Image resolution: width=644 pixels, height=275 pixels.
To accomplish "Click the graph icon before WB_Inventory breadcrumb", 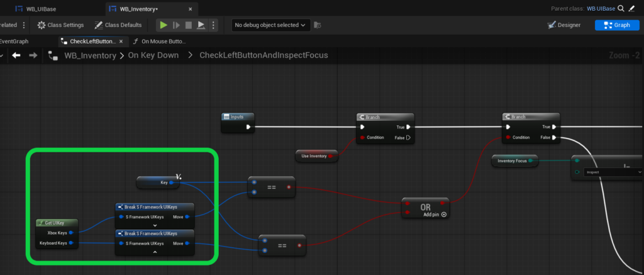I will (x=53, y=55).
